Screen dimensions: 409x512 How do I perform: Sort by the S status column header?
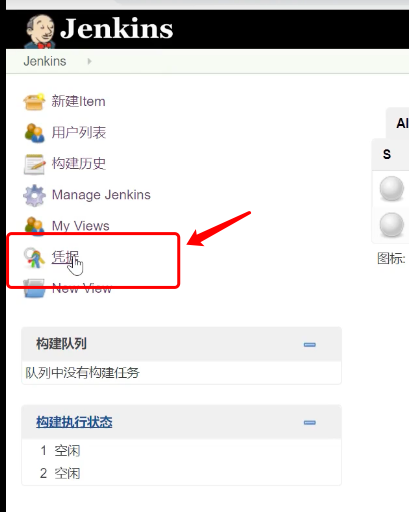click(387, 154)
